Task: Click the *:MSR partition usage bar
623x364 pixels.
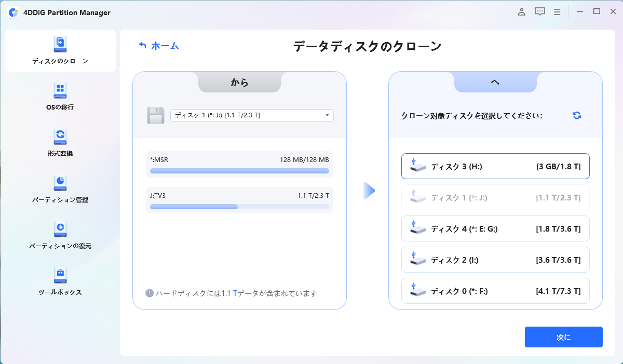Action: pos(239,170)
